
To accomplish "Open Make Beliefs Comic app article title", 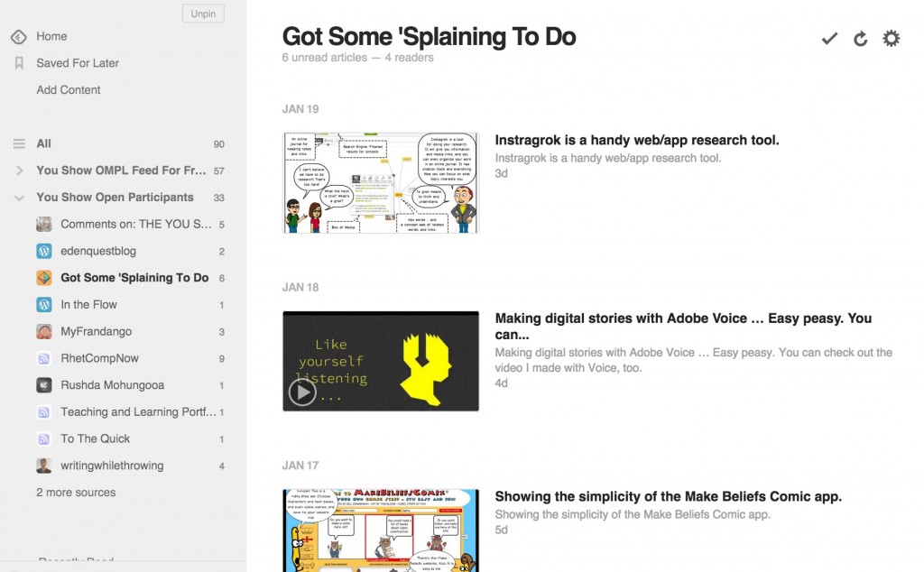I will [669, 496].
